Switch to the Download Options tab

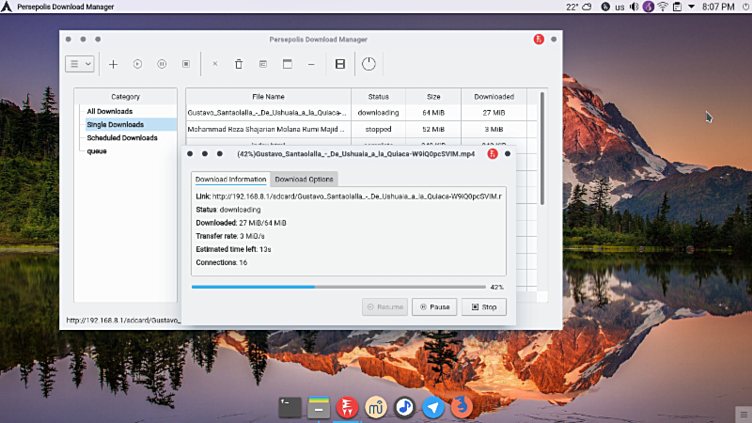[x=304, y=179]
